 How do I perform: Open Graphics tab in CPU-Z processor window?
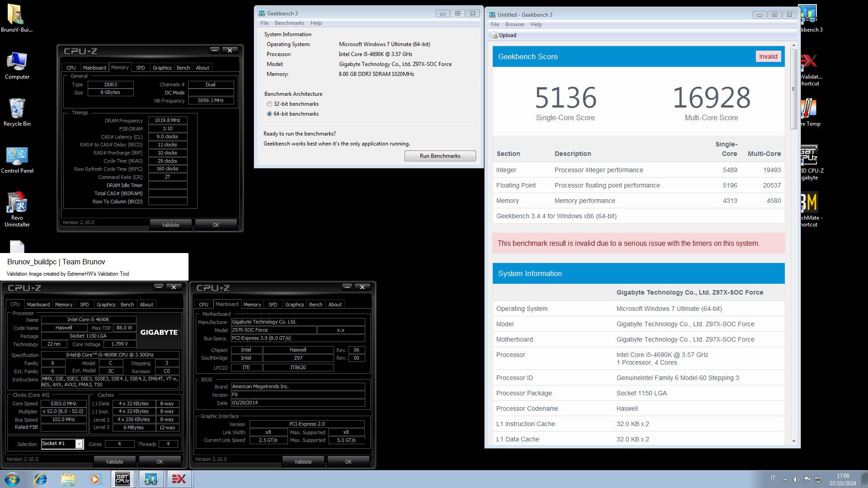[106, 305]
